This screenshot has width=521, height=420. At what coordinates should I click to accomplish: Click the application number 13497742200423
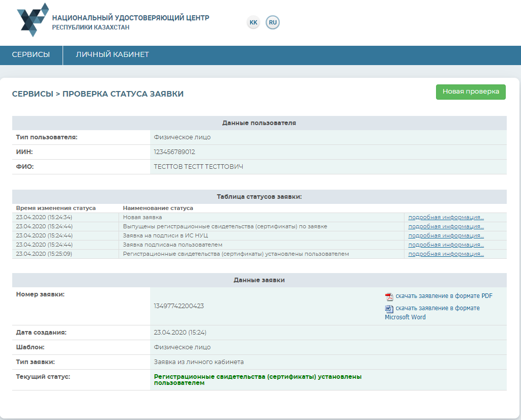tap(179, 306)
